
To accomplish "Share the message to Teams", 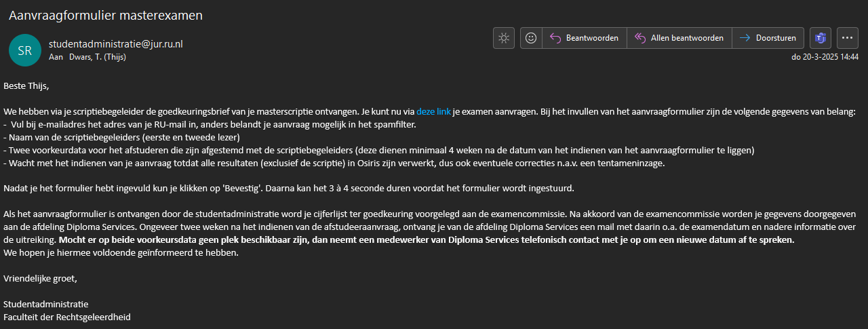I will pyautogui.click(x=821, y=38).
